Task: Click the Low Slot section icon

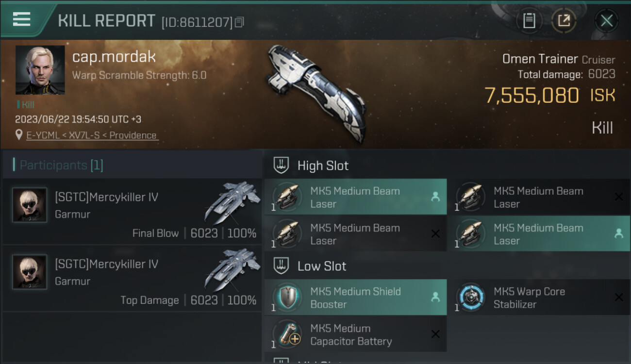Action: click(x=282, y=266)
